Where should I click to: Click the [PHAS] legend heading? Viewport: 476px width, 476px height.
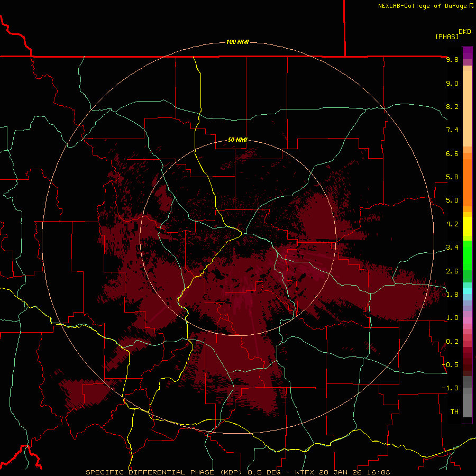tap(447, 36)
